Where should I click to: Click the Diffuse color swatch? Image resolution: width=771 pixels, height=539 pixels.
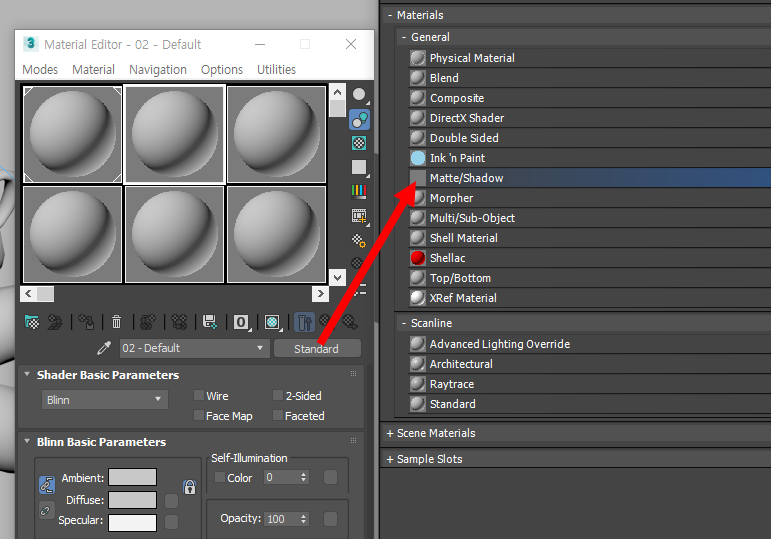coord(132,500)
